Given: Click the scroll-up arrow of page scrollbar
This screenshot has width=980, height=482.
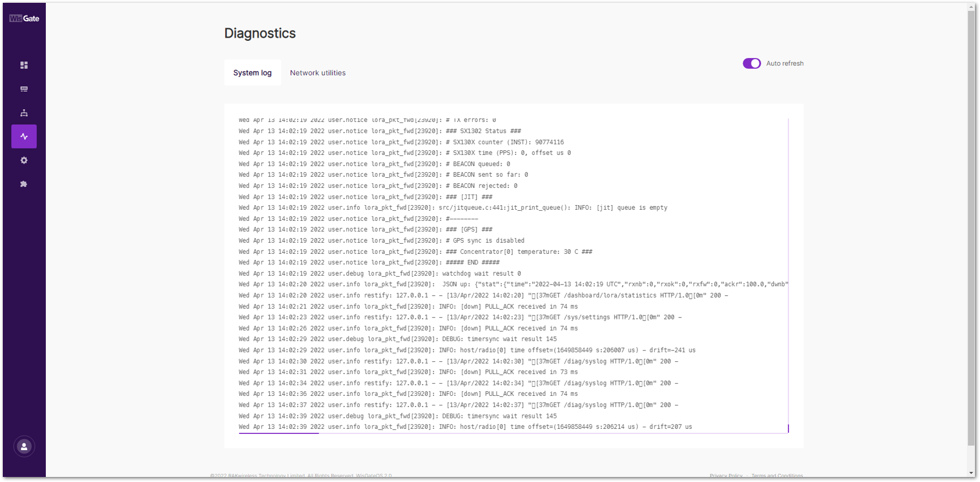Looking at the screenshot, I should click(971, 7).
